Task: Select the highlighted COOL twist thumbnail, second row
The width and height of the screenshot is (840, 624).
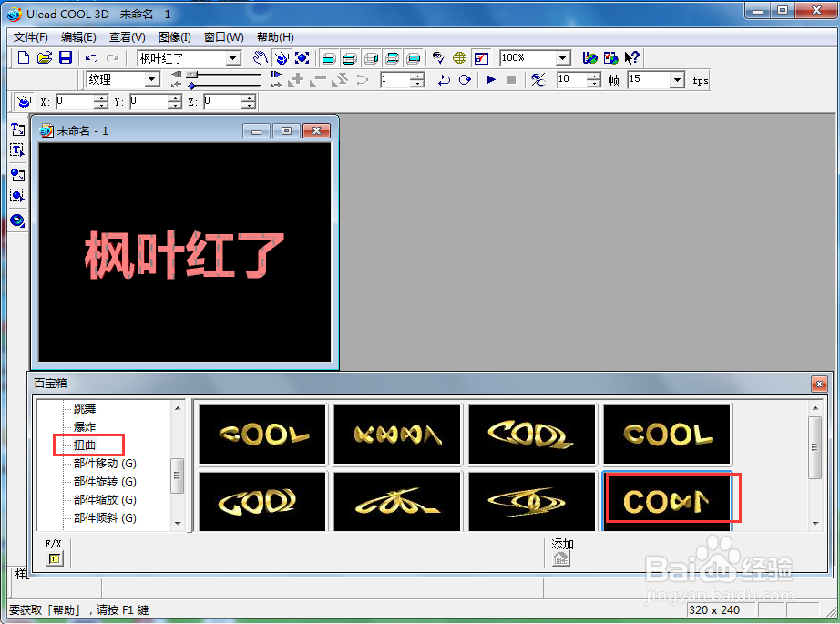Action: coord(667,500)
